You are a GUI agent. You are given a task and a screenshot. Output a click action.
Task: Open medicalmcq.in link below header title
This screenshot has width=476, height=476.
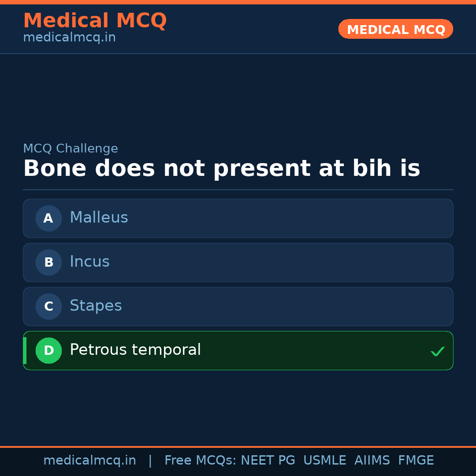(x=69, y=38)
